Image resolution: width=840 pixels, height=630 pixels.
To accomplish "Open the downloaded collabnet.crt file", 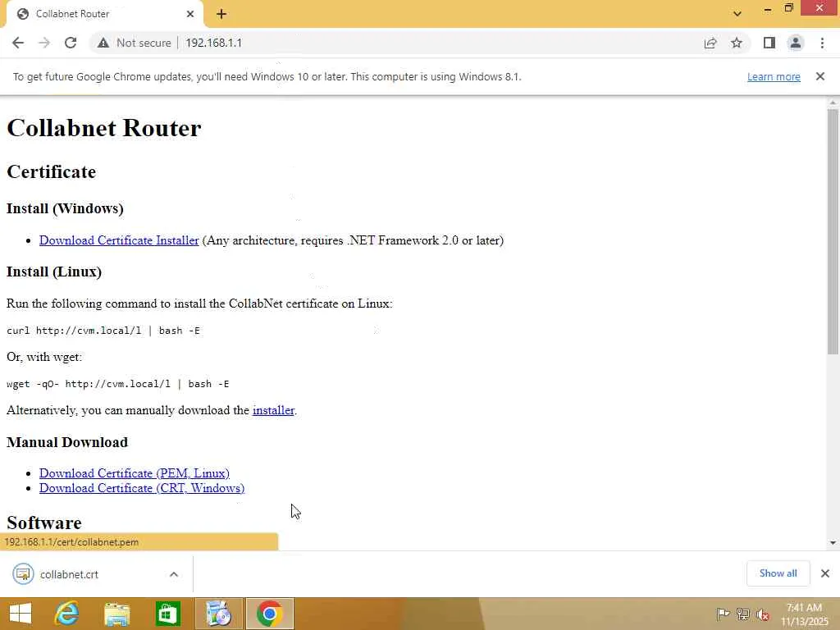I will coord(69,574).
